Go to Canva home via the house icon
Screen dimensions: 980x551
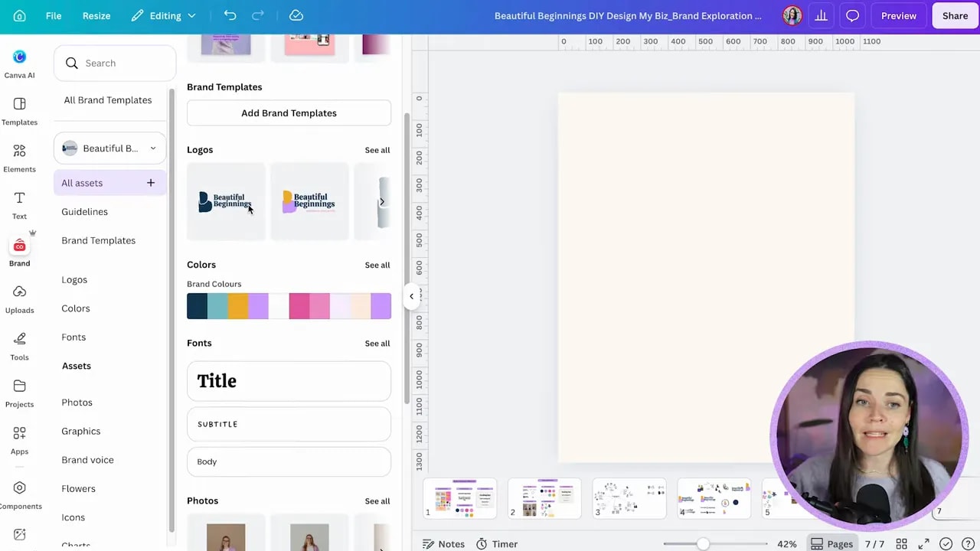click(20, 15)
